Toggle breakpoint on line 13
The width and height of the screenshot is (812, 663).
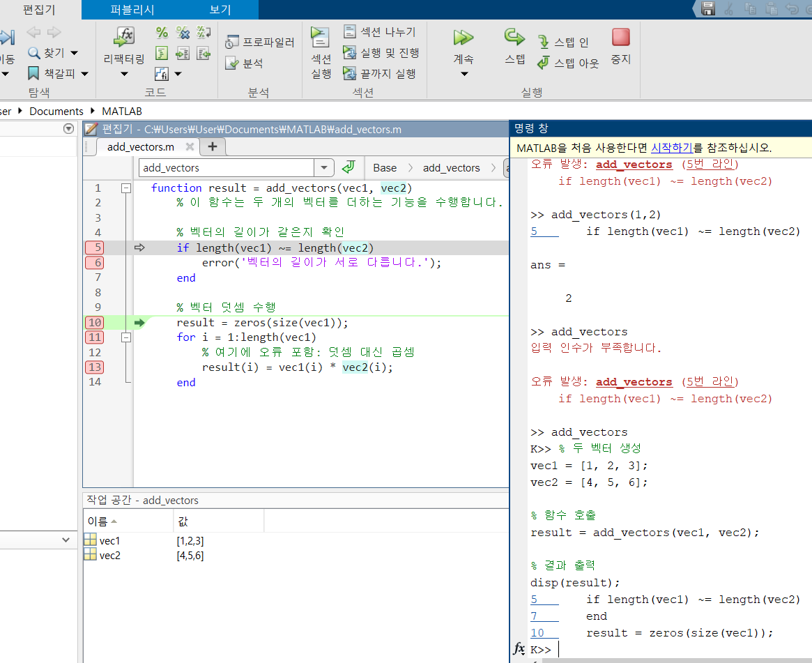tap(95, 367)
